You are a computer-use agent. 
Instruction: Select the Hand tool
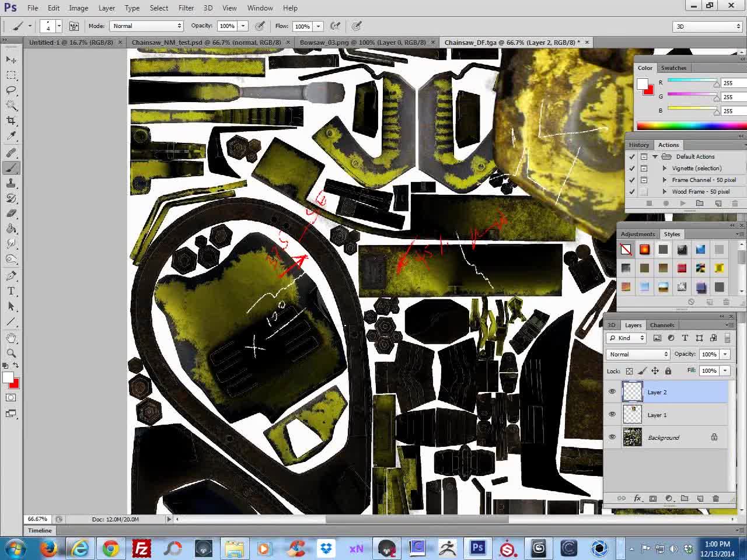point(11,338)
